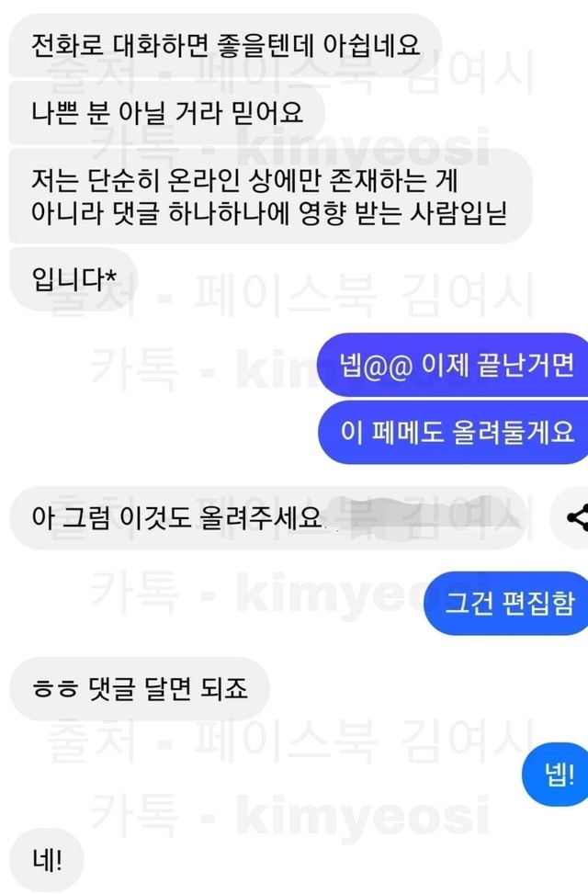Tap the correction message '입니다*'

click(x=74, y=279)
